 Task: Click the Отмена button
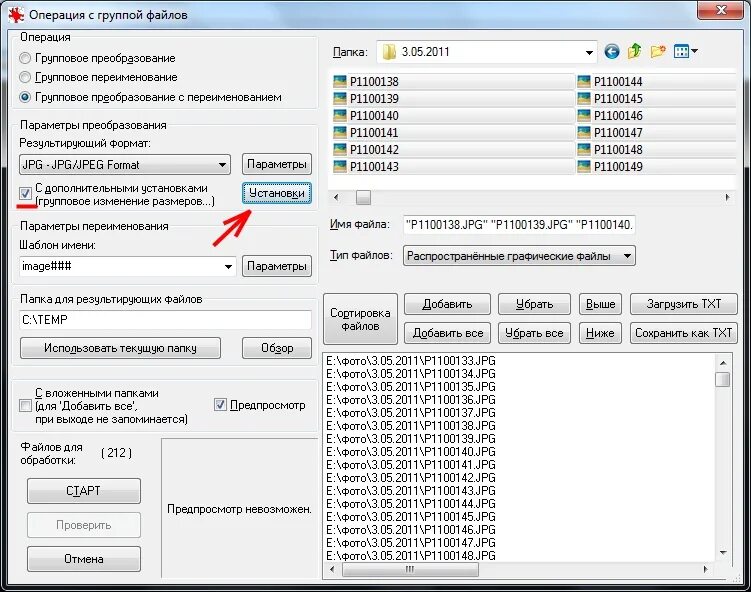[x=84, y=559]
